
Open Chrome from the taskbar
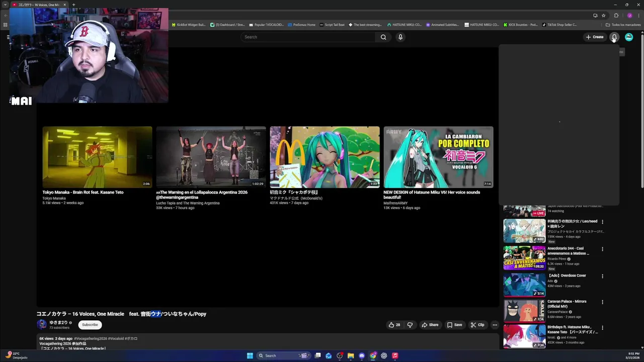click(373, 355)
